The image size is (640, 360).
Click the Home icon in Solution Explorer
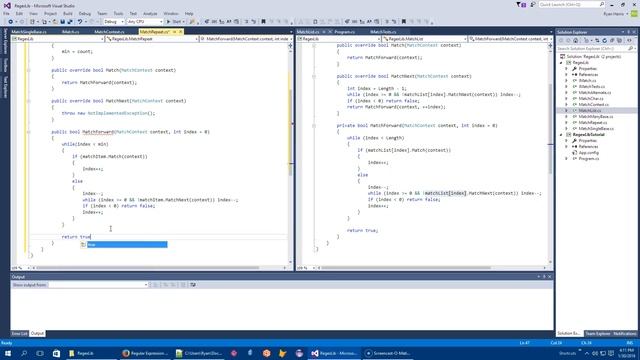coord(576,40)
